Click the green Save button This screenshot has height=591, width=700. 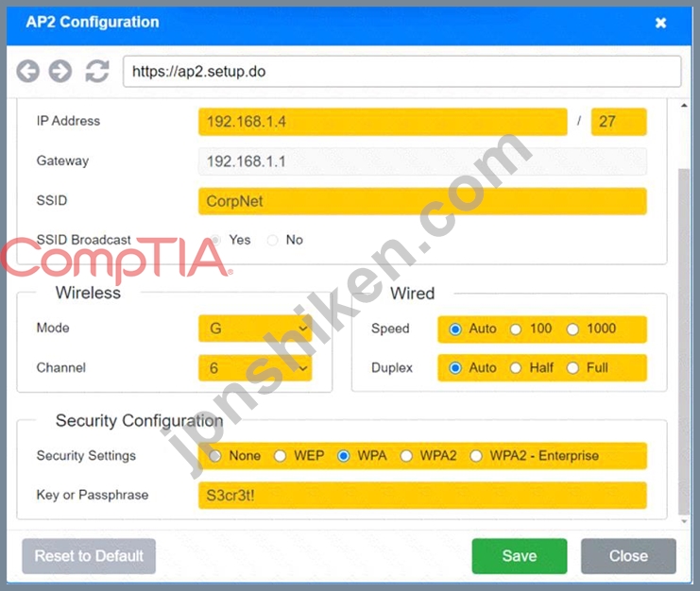(x=520, y=556)
